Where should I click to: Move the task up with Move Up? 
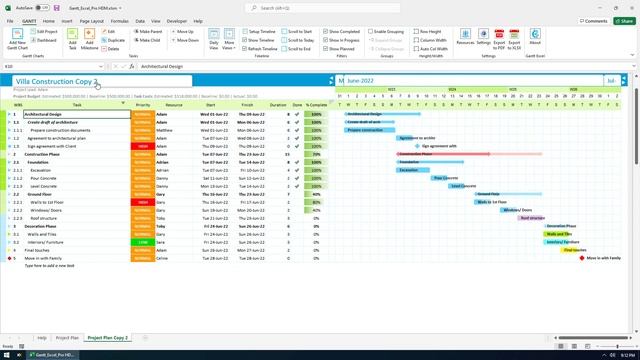click(182, 31)
